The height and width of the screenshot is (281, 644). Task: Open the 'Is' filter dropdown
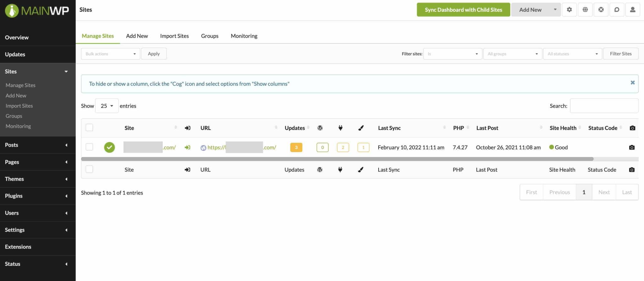(452, 54)
